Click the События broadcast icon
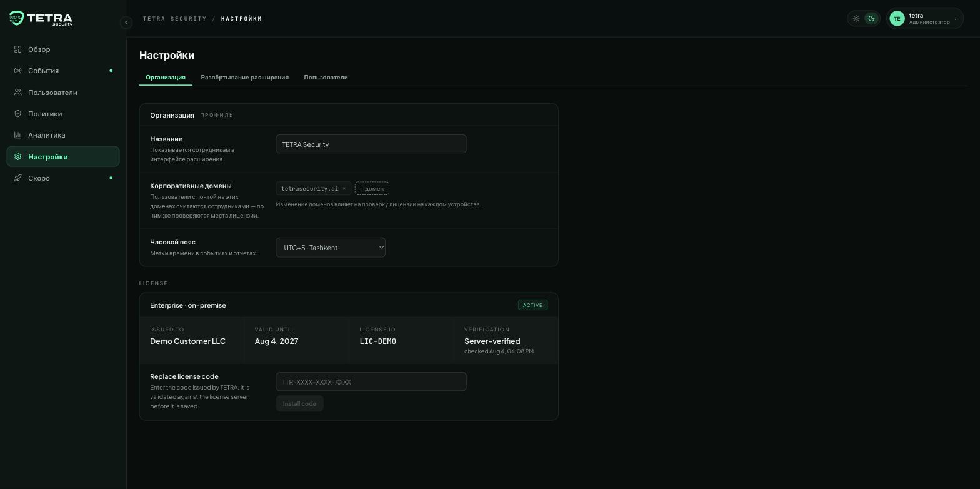This screenshot has height=489, width=980. pyautogui.click(x=18, y=71)
